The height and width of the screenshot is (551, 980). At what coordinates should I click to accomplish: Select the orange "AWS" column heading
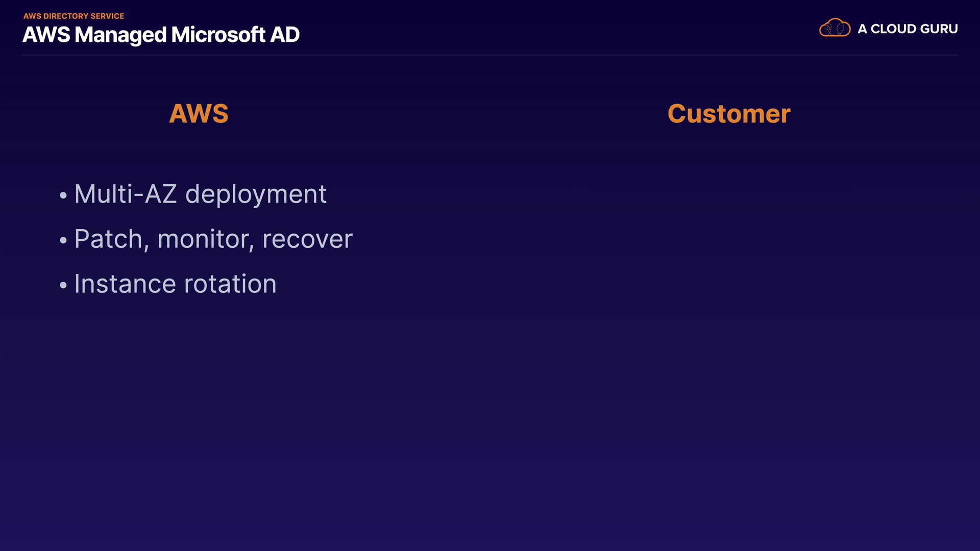[x=199, y=114]
